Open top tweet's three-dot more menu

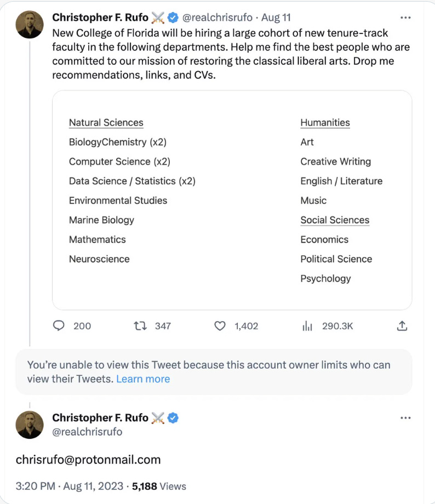405,18
